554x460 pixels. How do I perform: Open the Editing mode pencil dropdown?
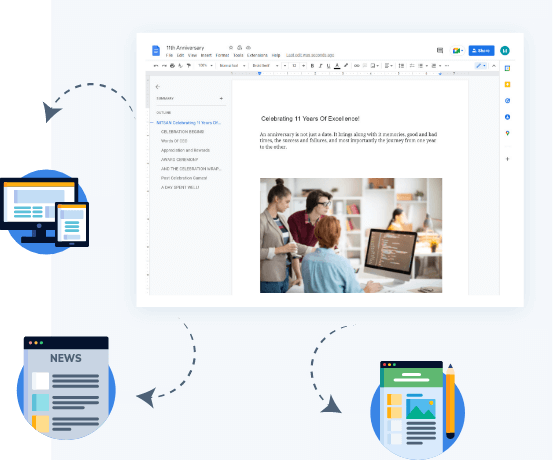pyautogui.click(x=481, y=66)
